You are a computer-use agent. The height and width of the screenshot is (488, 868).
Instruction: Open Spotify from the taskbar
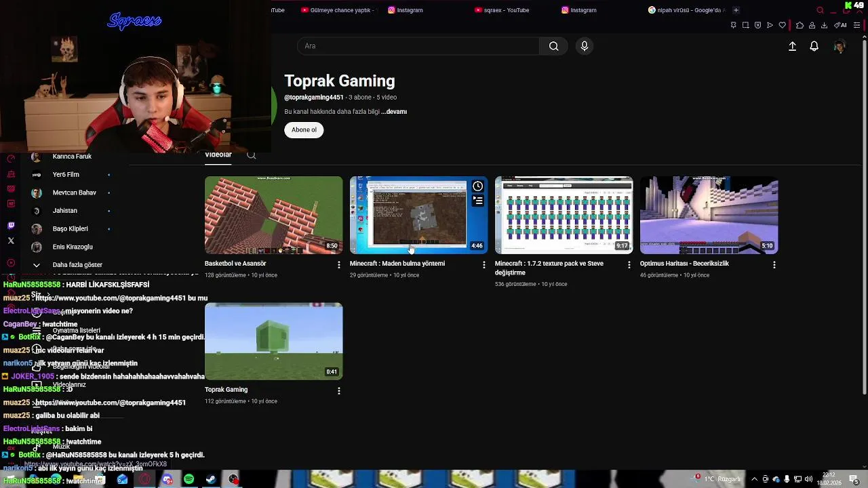pyautogui.click(x=189, y=479)
